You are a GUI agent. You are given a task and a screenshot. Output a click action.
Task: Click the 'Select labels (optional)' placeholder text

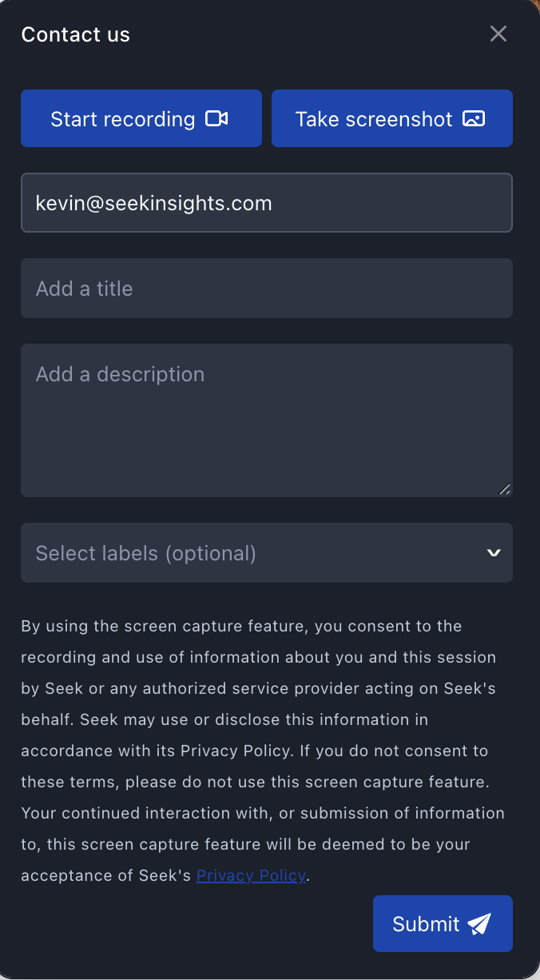pos(146,553)
